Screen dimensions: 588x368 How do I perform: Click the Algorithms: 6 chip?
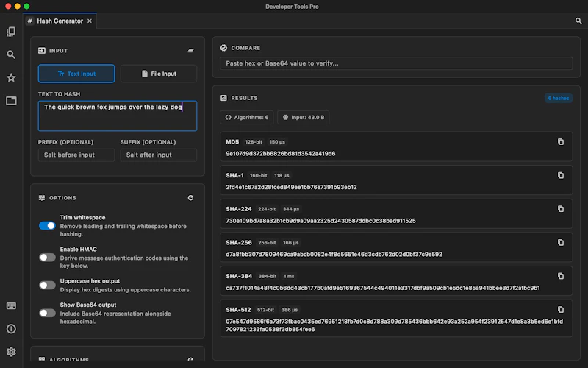click(x=247, y=117)
